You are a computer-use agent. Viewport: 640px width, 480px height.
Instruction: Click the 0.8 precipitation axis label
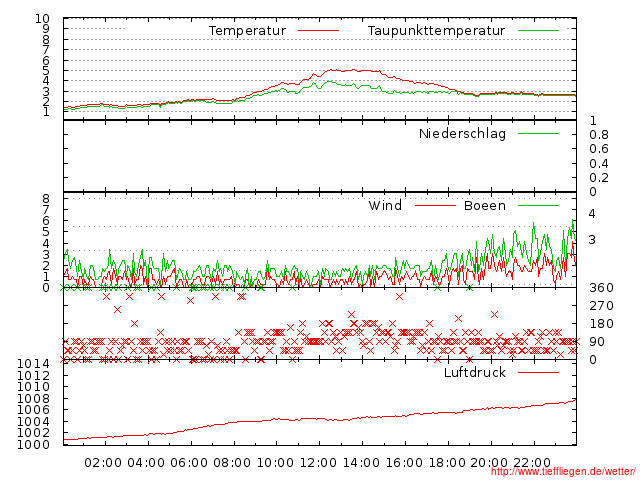[x=599, y=135]
